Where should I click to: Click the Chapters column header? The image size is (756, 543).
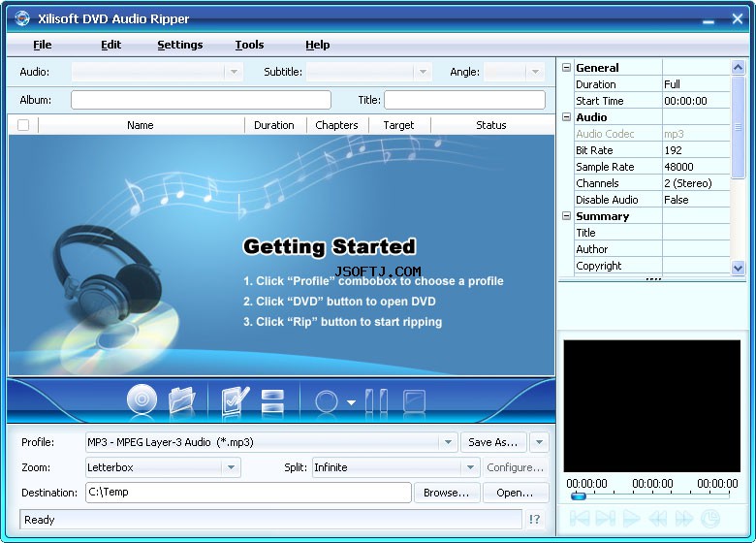336,125
